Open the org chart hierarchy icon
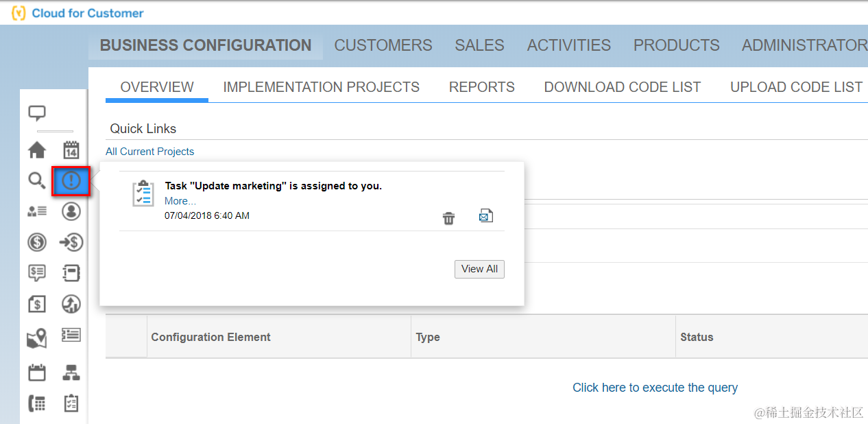Image resolution: width=868 pixels, height=424 pixels. (x=71, y=373)
